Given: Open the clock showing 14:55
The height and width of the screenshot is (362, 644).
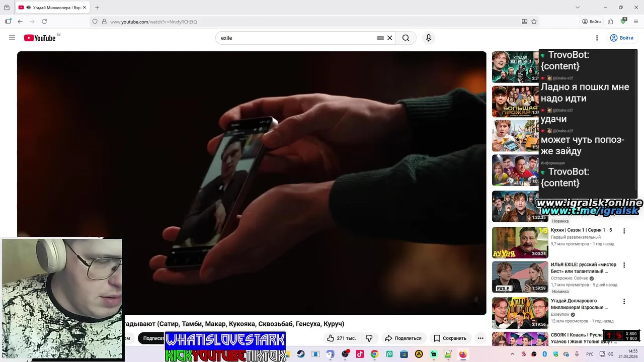Looking at the screenshot, I should click(628, 354).
